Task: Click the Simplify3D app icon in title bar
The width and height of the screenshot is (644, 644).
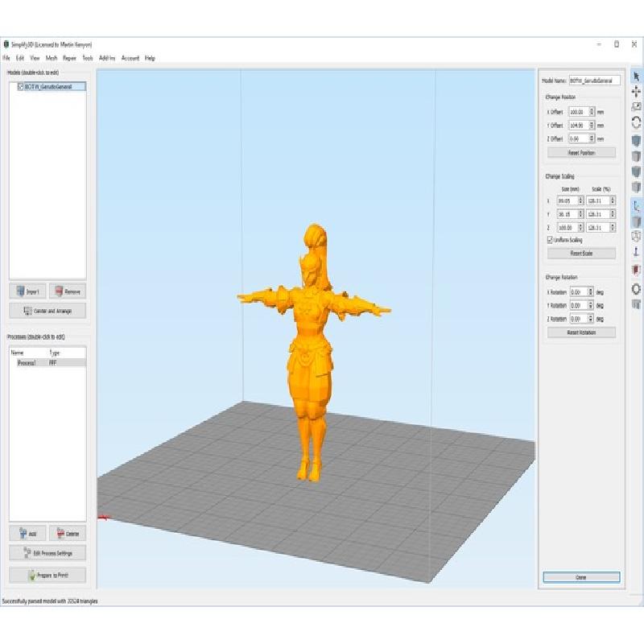Action: 6,44
